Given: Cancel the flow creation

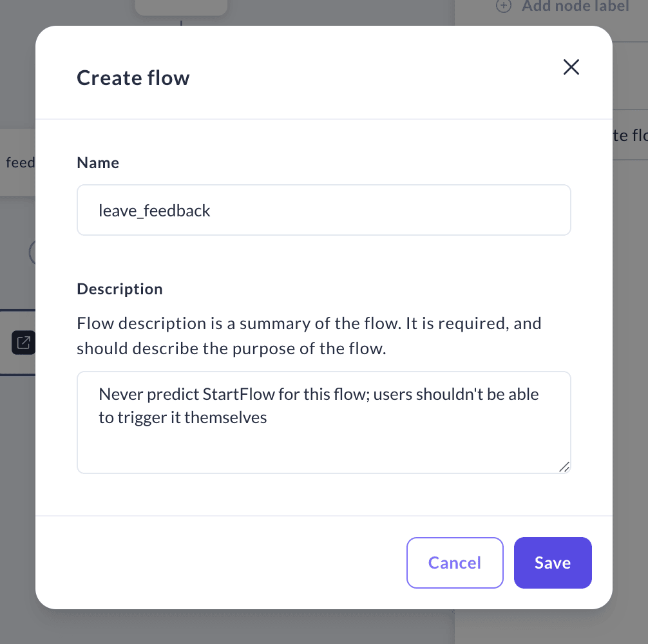Looking at the screenshot, I should click(455, 562).
